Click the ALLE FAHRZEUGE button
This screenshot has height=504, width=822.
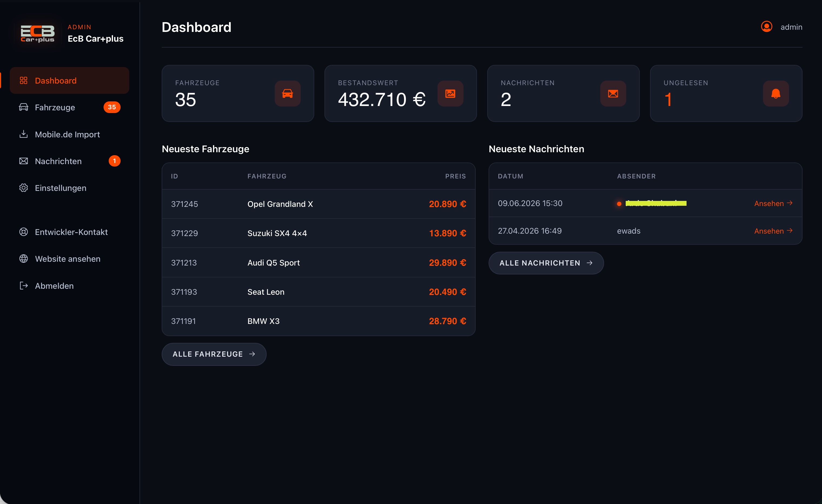tap(214, 354)
